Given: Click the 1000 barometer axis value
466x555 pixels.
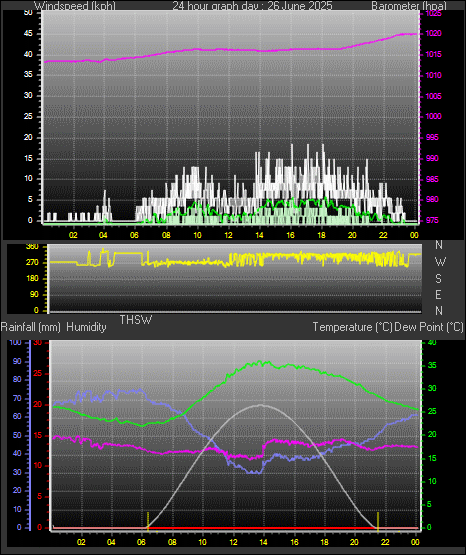Looking at the screenshot, I should (433, 116).
